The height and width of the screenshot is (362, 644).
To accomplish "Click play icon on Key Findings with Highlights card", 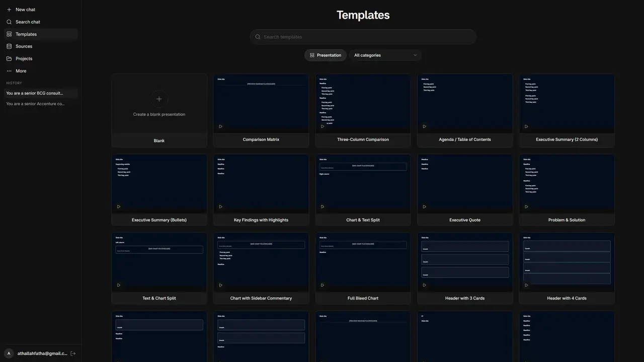I will pyautogui.click(x=220, y=206).
